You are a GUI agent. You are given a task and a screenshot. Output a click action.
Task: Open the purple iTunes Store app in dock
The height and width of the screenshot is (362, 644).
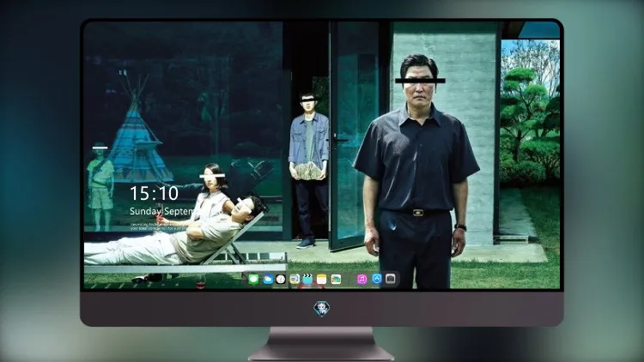click(361, 280)
